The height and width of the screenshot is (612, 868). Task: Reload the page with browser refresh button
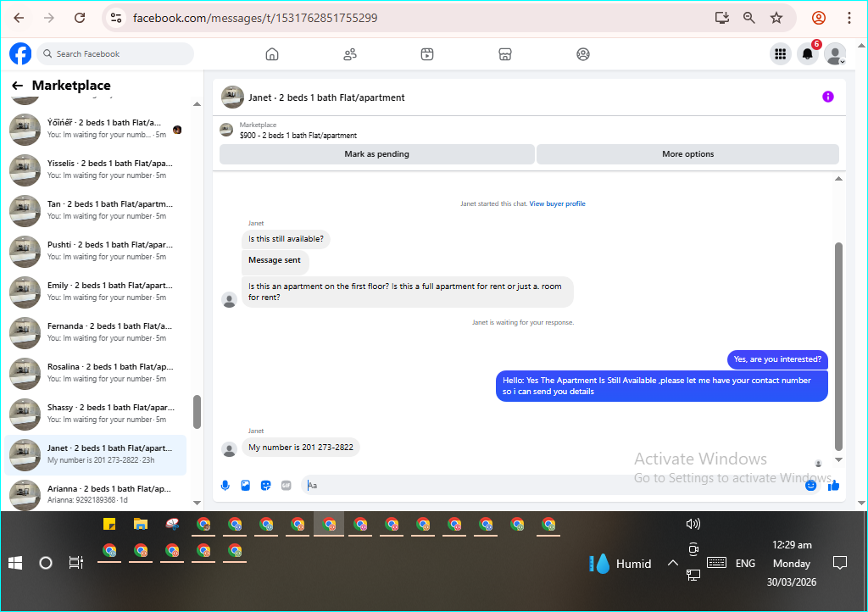pos(80,18)
